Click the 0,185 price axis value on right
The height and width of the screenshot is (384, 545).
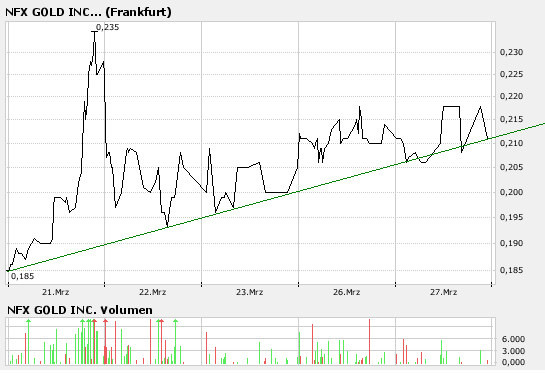[x=511, y=270]
